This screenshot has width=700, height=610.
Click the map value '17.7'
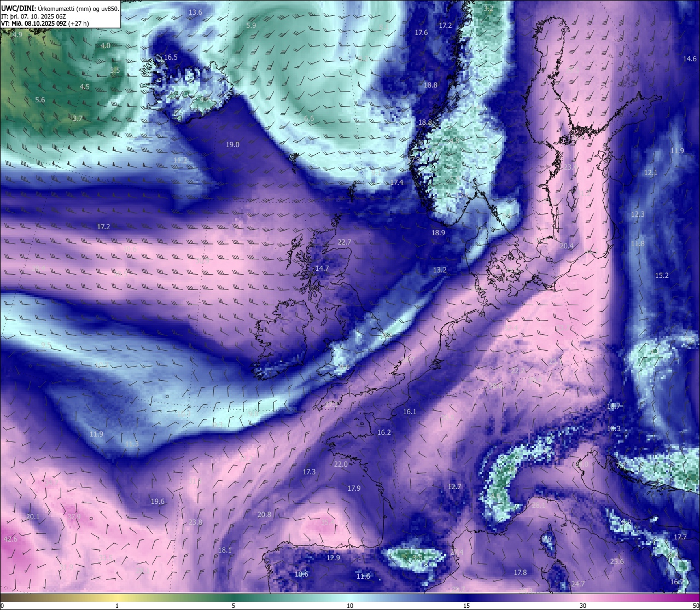click(x=680, y=537)
